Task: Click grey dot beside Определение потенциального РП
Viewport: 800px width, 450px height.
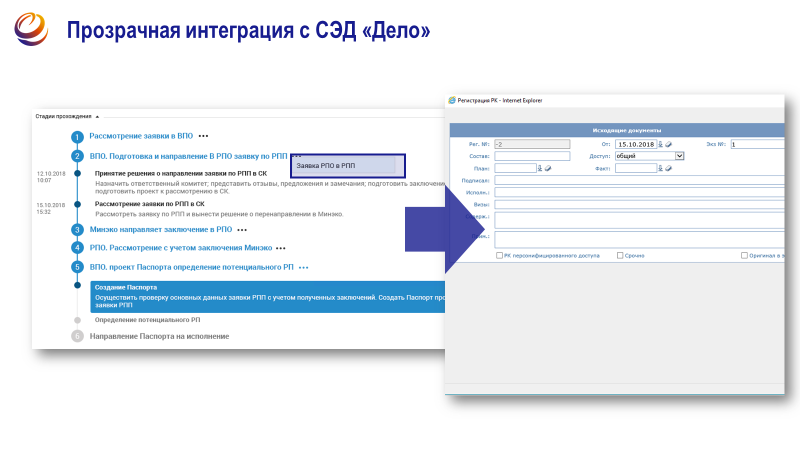Action: (78, 320)
